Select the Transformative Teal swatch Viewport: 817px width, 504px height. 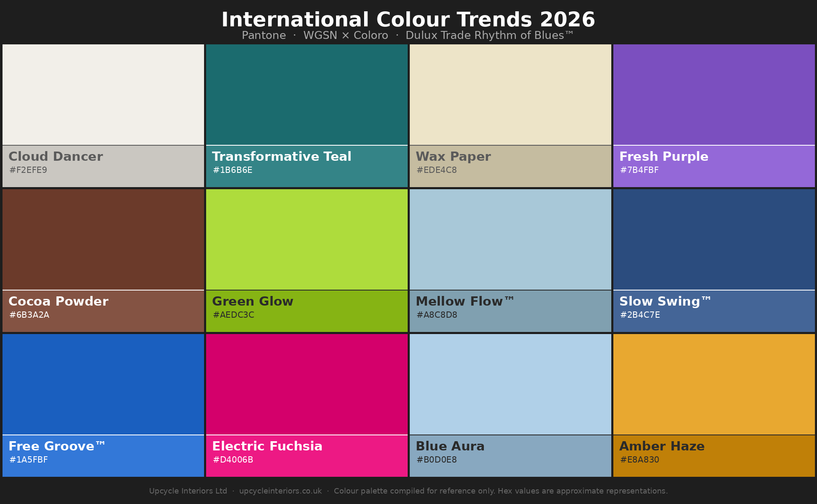(307, 95)
